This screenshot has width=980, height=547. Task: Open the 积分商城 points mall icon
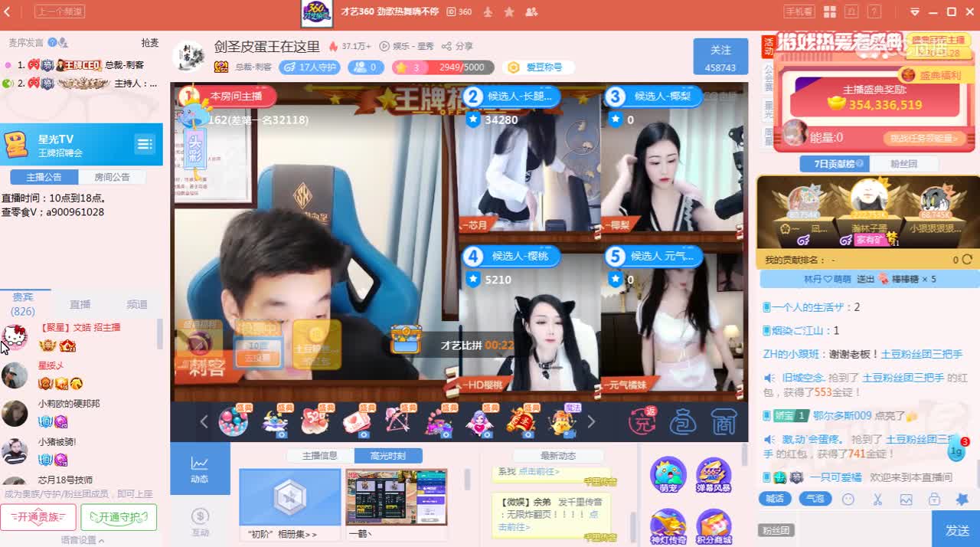pyautogui.click(x=714, y=527)
